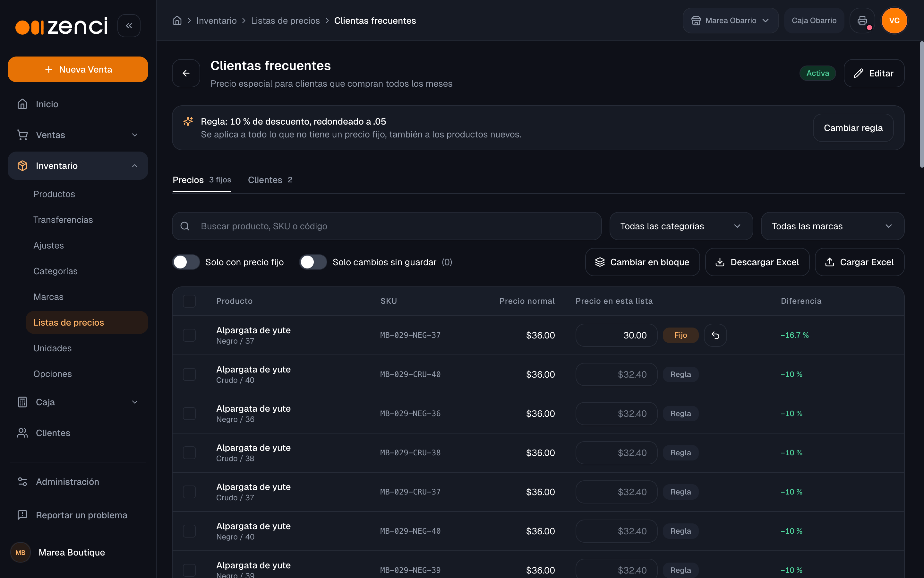
Task: Click the home icon in the breadcrumb
Action: coord(177,21)
